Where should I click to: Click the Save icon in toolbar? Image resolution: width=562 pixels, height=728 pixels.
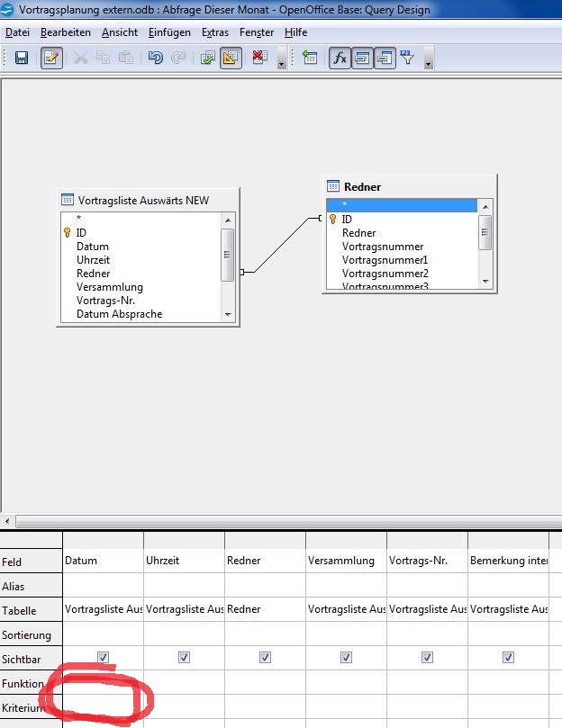point(22,58)
